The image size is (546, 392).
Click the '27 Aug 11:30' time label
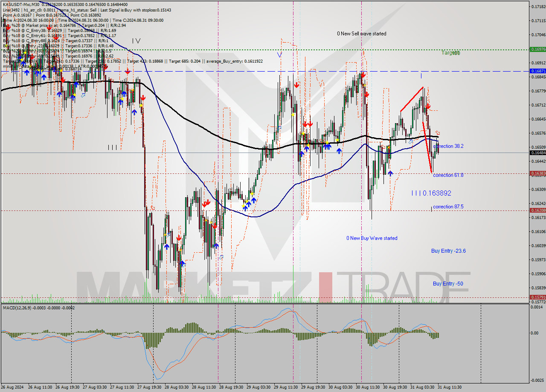click(x=122, y=387)
